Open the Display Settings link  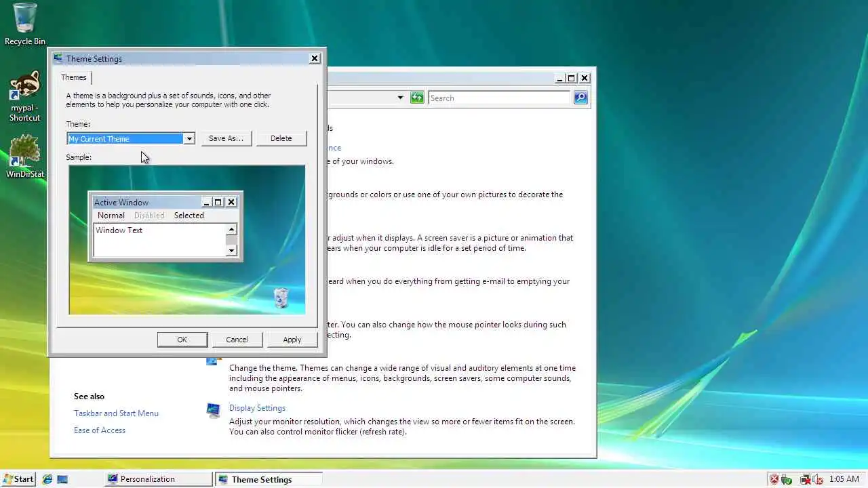[257, 408]
